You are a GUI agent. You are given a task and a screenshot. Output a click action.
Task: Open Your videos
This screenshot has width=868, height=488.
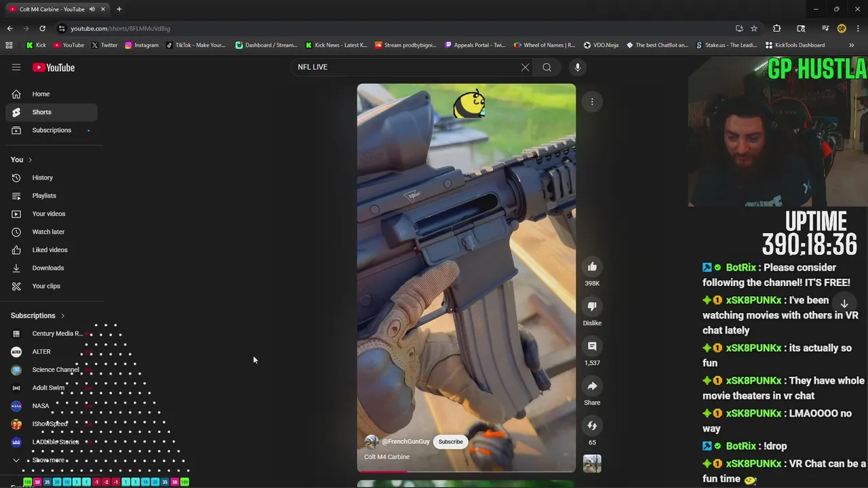[x=52, y=213]
